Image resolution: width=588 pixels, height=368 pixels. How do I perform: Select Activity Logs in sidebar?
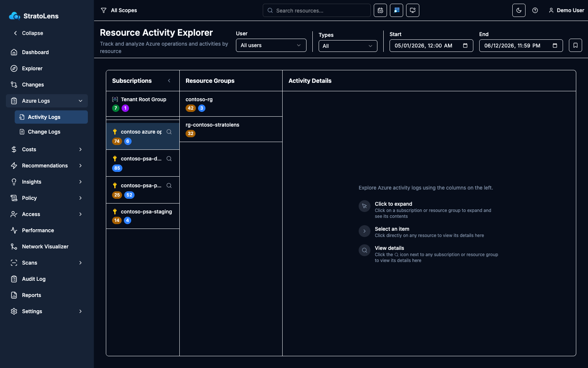click(x=51, y=117)
